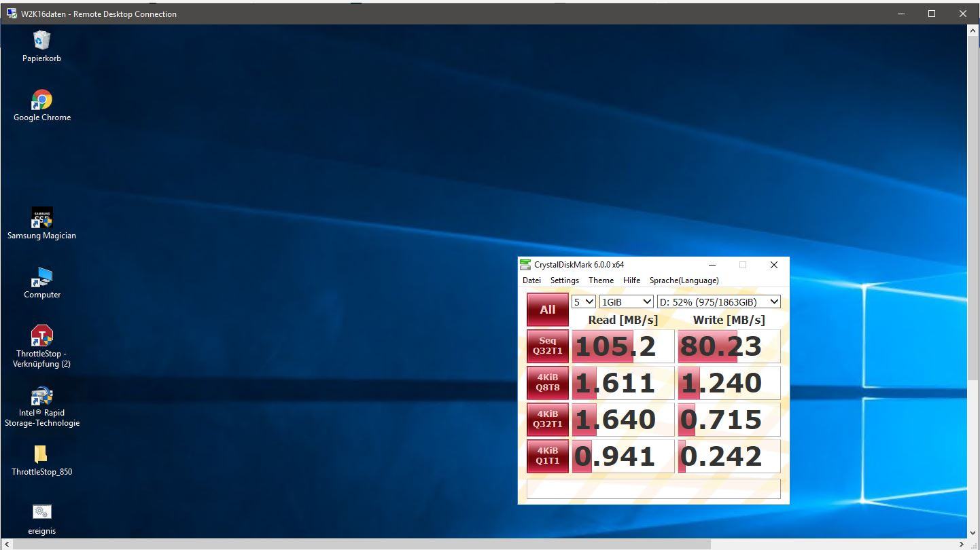
Task: Run the 4KiB Q8T8 test
Action: [x=548, y=383]
